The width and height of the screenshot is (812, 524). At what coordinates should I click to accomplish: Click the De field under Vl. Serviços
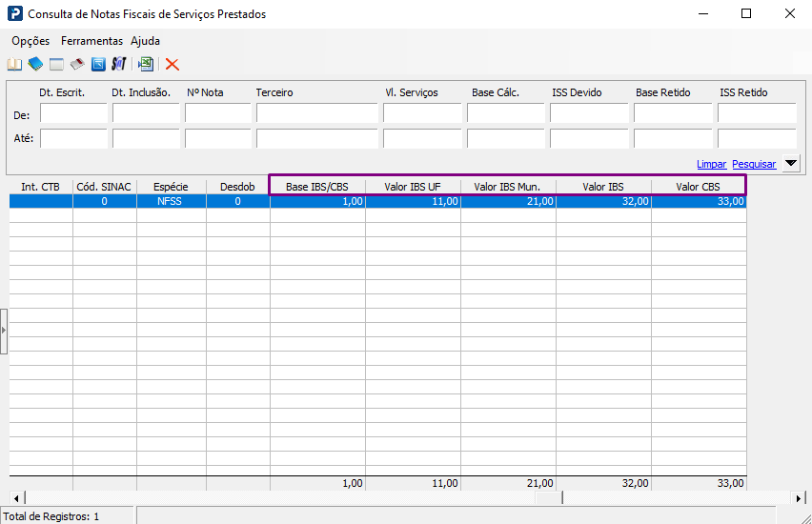tap(422, 113)
